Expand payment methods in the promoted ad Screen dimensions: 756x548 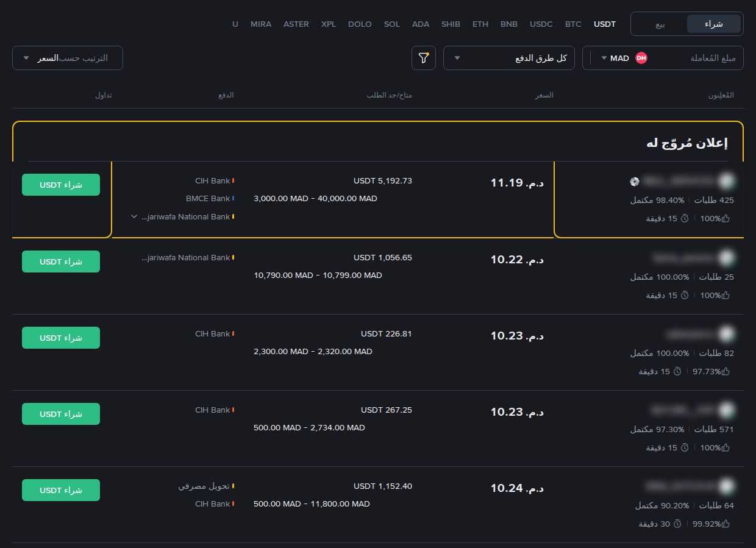coord(134,216)
